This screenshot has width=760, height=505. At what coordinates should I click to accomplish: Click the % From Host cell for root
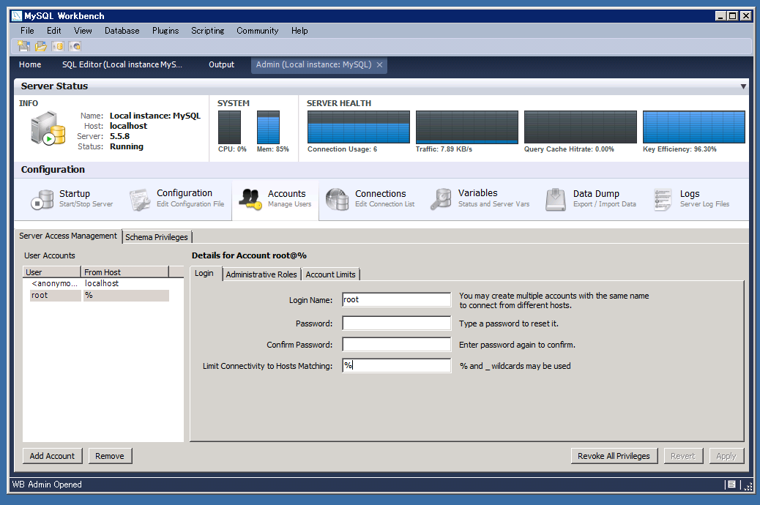(x=126, y=296)
